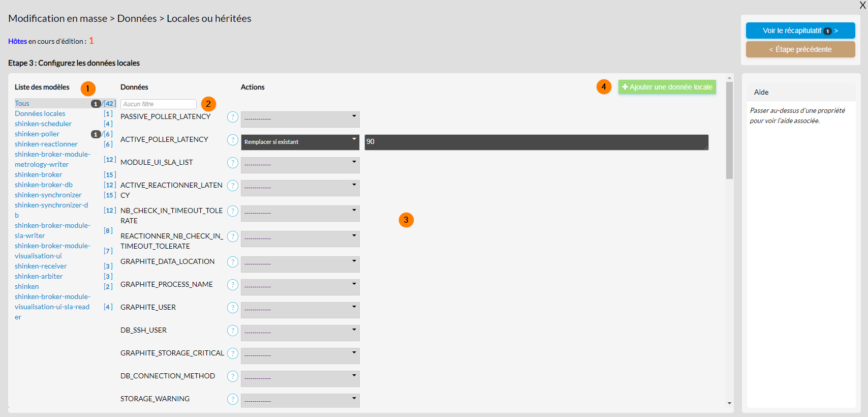Viewport: 868px width, 417px height.
Task: Open the PASSIVE_POLLER_LATENCY action dropdown
Action: point(300,119)
